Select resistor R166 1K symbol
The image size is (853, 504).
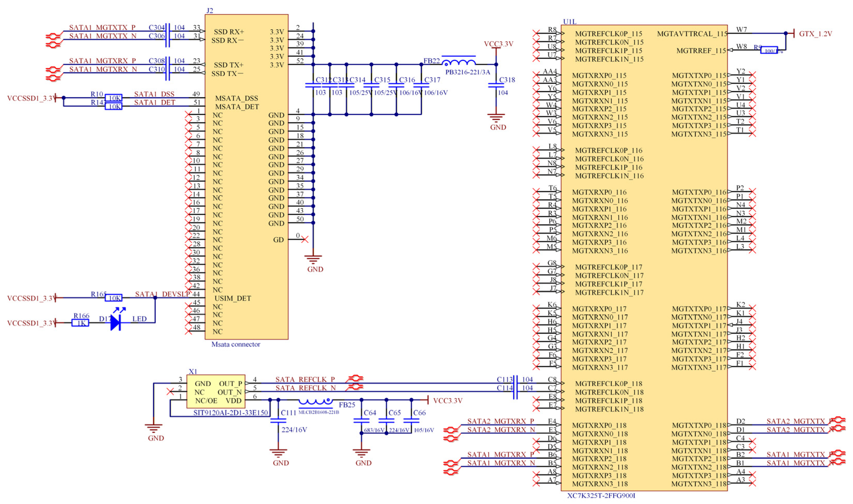(80, 323)
